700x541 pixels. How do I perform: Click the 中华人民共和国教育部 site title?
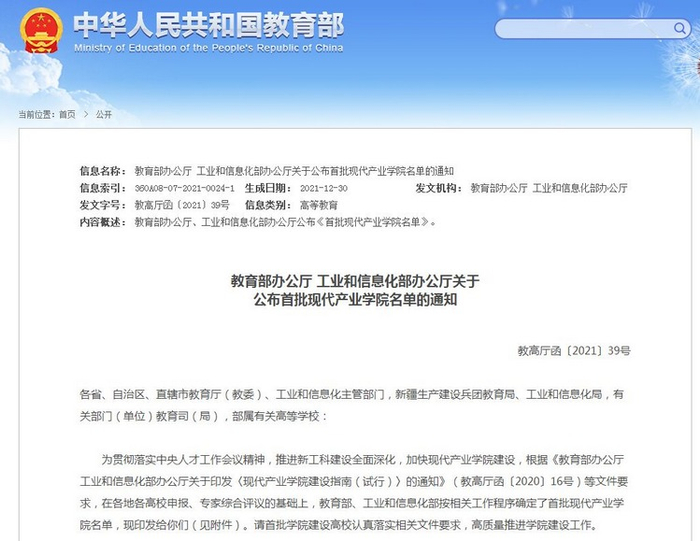coord(208,25)
